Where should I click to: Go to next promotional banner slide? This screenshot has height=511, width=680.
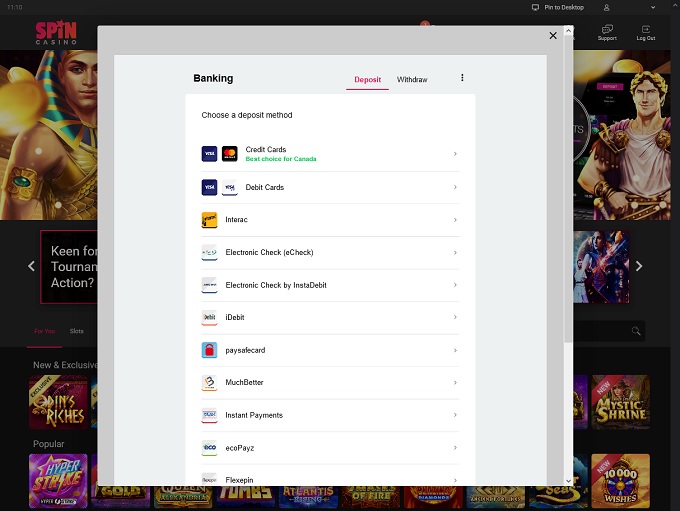tap(639, 266)
